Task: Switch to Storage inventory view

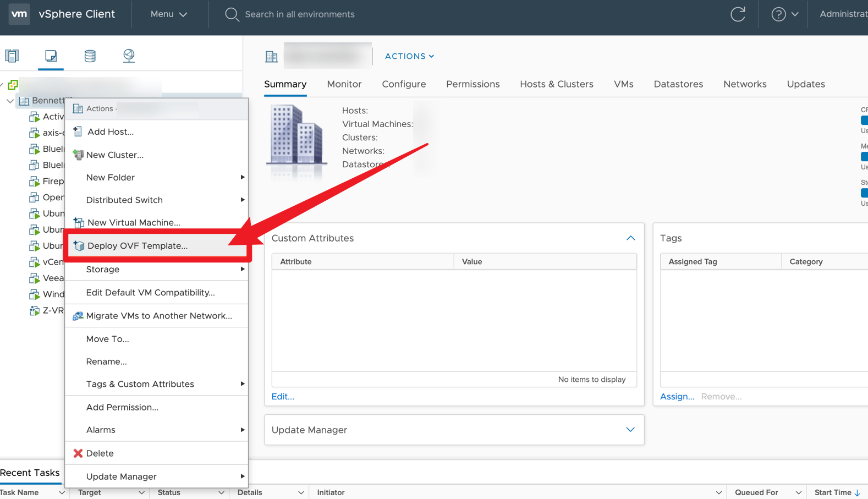Action: 90,56
